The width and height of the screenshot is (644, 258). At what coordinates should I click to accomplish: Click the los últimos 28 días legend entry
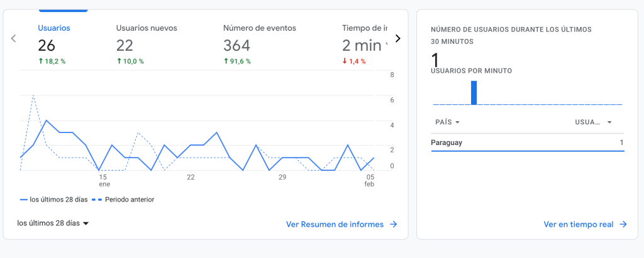pyautogui.click(x=53, y=200)
